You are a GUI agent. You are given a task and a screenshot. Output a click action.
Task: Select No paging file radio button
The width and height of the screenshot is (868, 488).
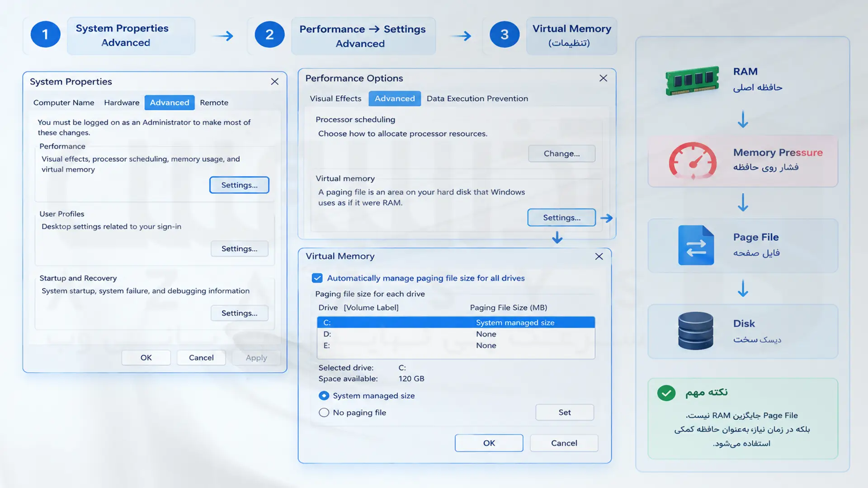tap(324, 413)
